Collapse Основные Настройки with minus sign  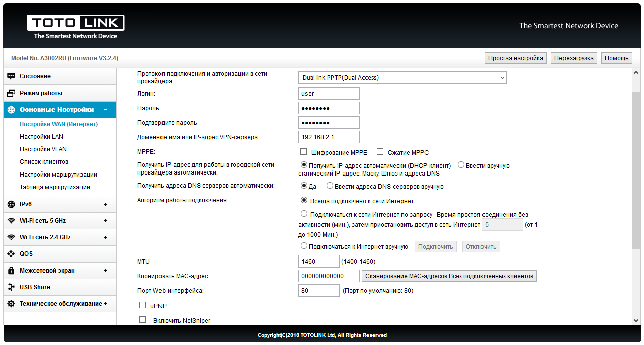click(106, 110)
